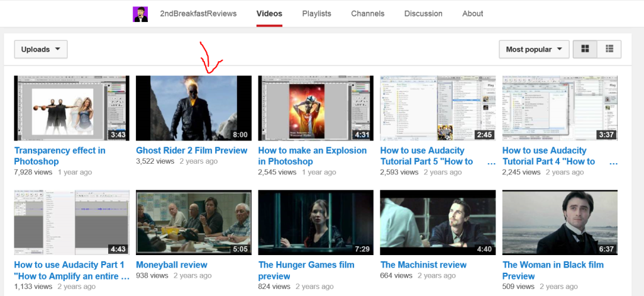Play the Hunger Games preview thumbnail

coord(316,222)
